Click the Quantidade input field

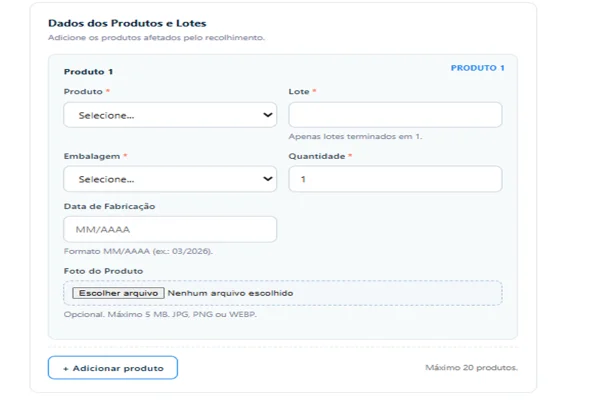(x=395, y=179)
